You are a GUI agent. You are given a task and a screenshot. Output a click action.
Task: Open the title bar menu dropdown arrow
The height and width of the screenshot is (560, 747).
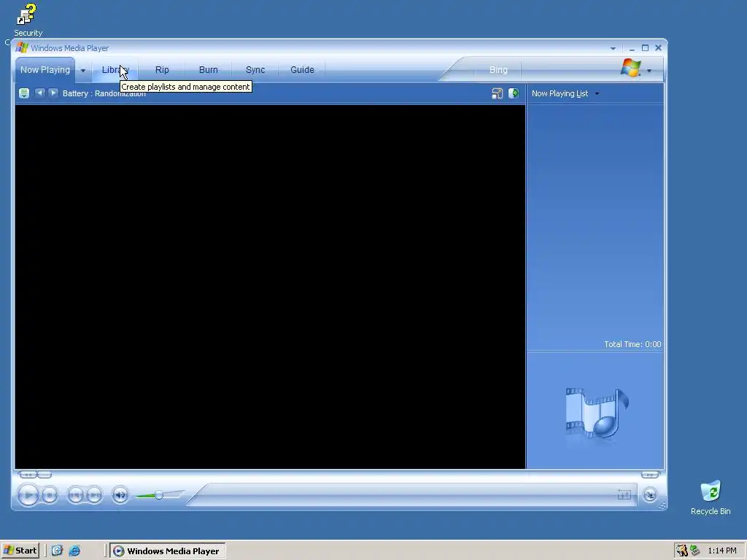613,48
